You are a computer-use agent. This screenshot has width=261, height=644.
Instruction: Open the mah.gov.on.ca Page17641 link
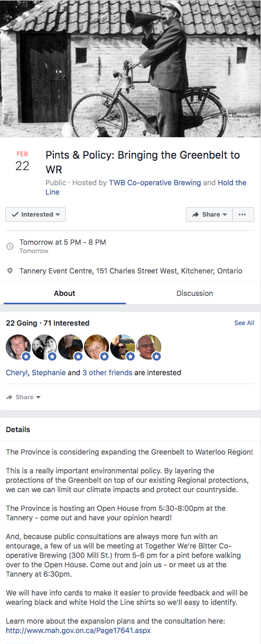point(78,630)
